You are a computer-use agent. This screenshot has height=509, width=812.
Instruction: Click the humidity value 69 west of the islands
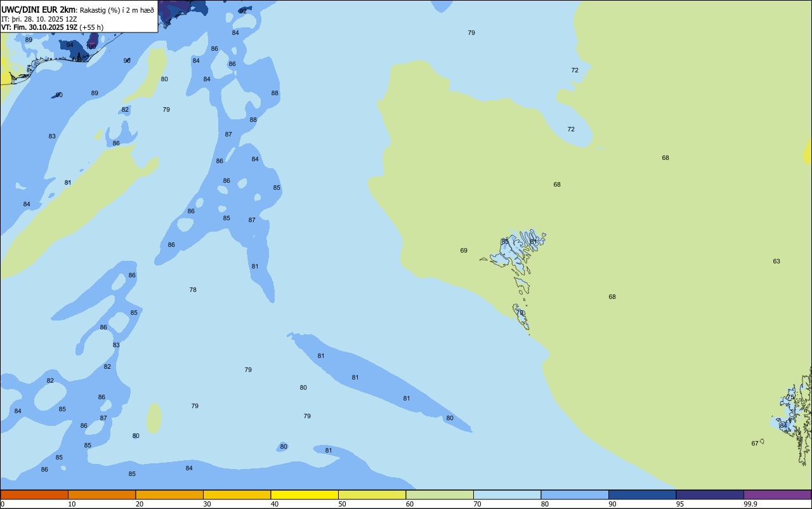(x=464, y=251)
